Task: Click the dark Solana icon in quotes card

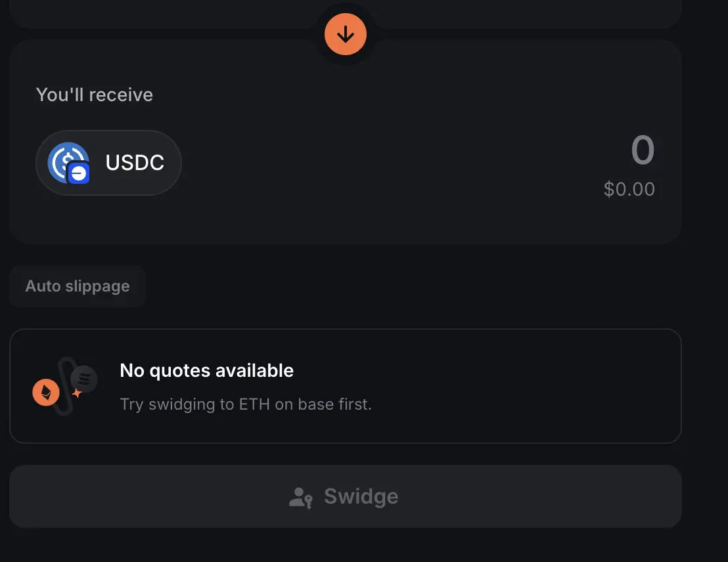Action: tap(84, 379)
